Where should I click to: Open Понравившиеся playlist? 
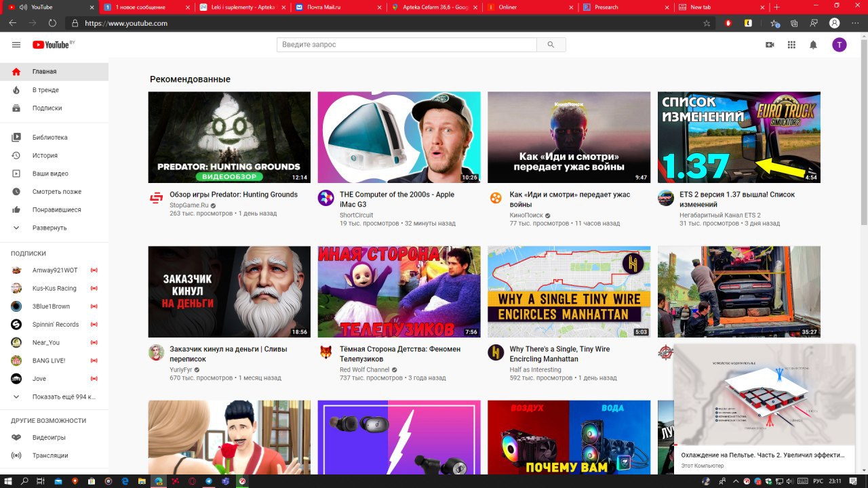pyautogui.click(x=54, y=210)
